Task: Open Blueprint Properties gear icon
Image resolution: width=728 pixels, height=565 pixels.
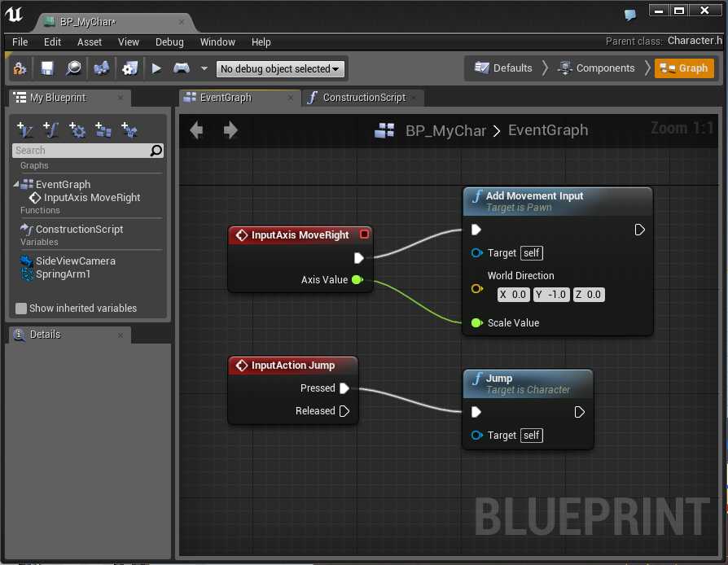Action: coord(129,68)
